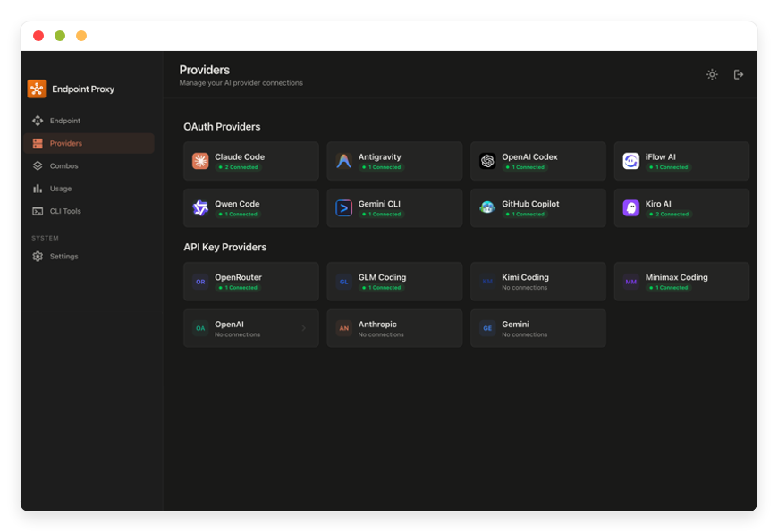778x532 pixels.
Task: Toggle light theme with the sun icon
Action: click(712, 74)
